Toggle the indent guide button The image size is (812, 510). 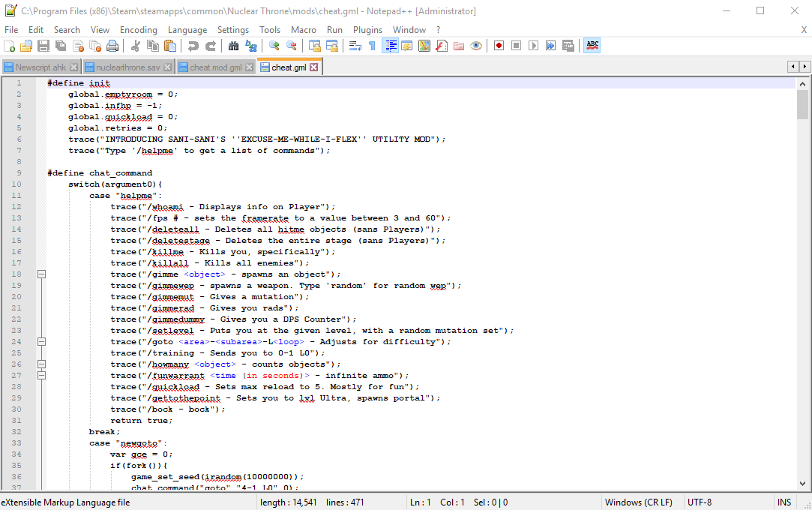click(x=390, y=46)
